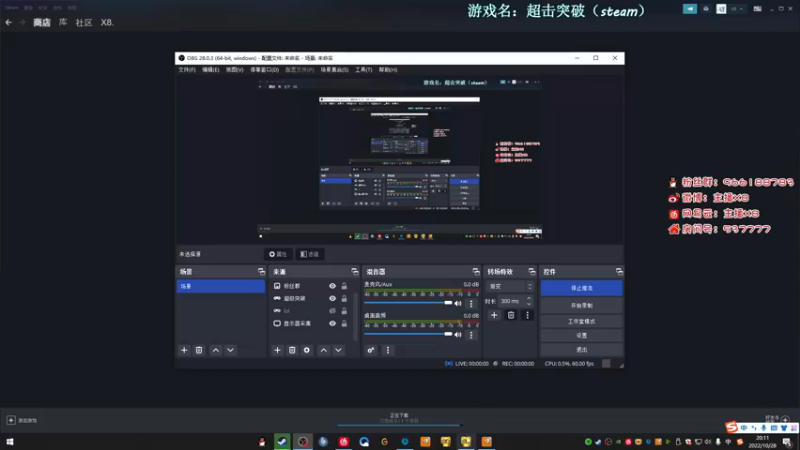This screenshot has height=450, width=800.
Task: Pop out the Scenes dock panel
Action: (261, 272)
